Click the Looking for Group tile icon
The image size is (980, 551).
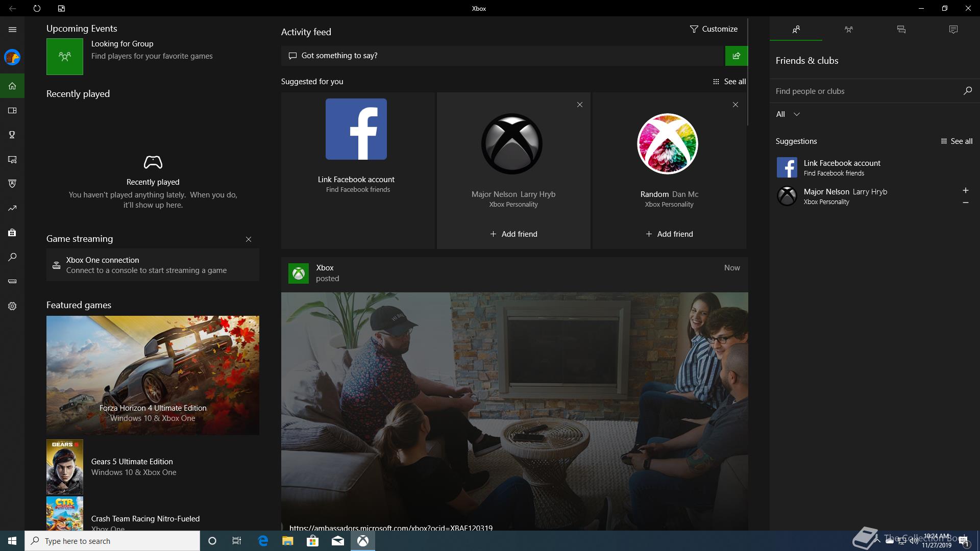pos(65,57)
